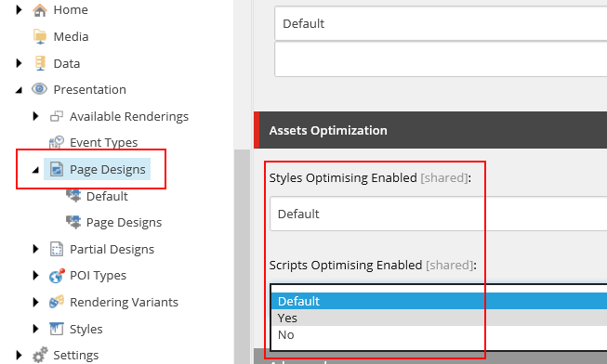This screenshot has width=607, height=364.
Task: Choose No in Scripts Optimising list
Action: point(439,334)
